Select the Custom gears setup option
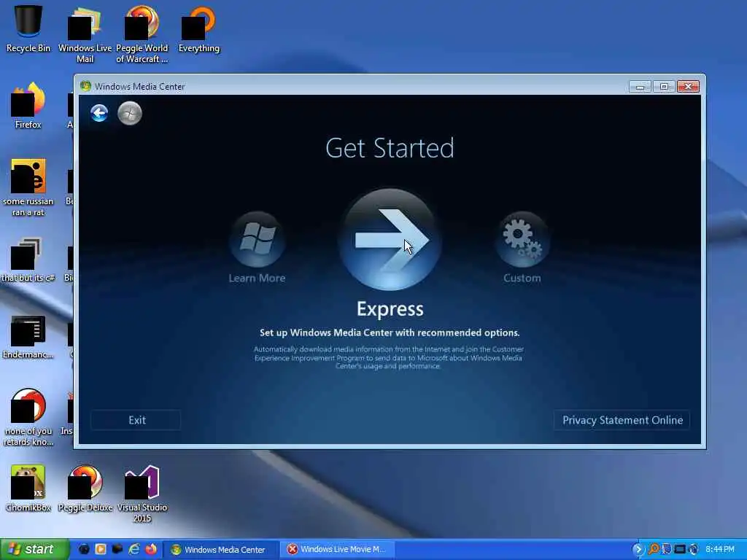747x560 pixels. [522, 239]
